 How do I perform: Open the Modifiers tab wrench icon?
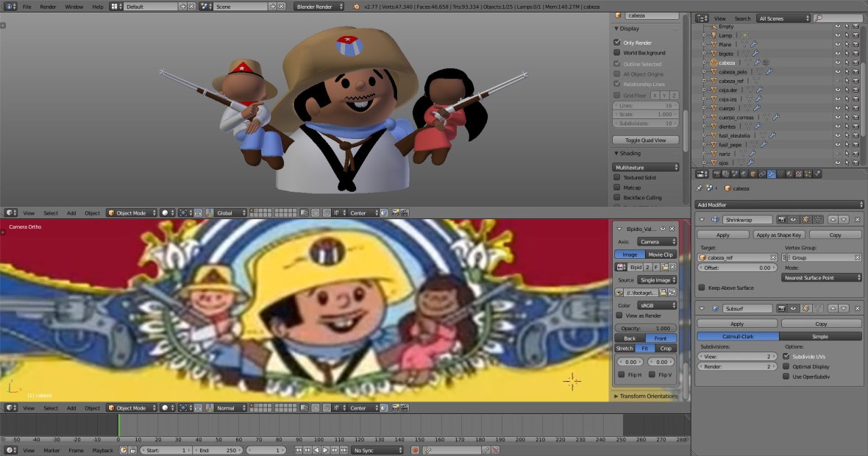coord(771,174)
